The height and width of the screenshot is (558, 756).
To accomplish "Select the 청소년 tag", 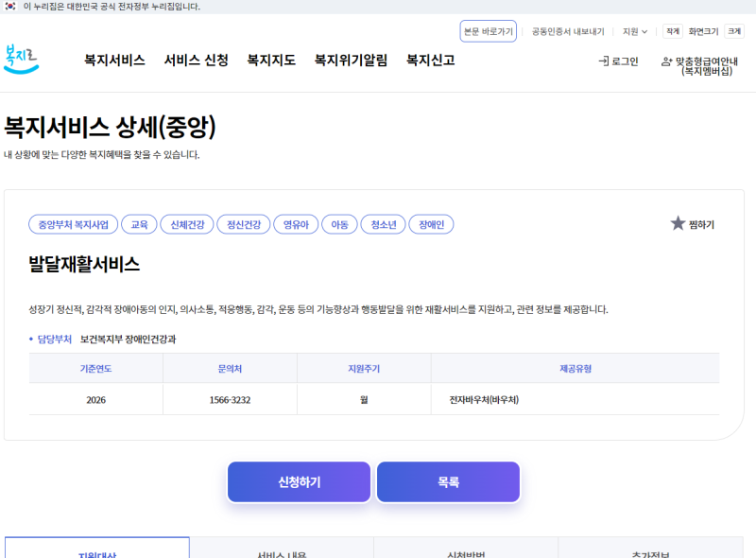I will tap(384, 224).
